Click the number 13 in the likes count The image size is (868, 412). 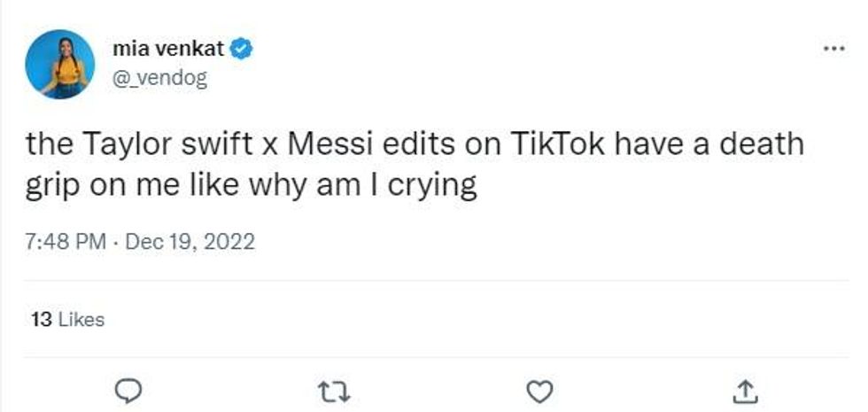click(41, 320)
